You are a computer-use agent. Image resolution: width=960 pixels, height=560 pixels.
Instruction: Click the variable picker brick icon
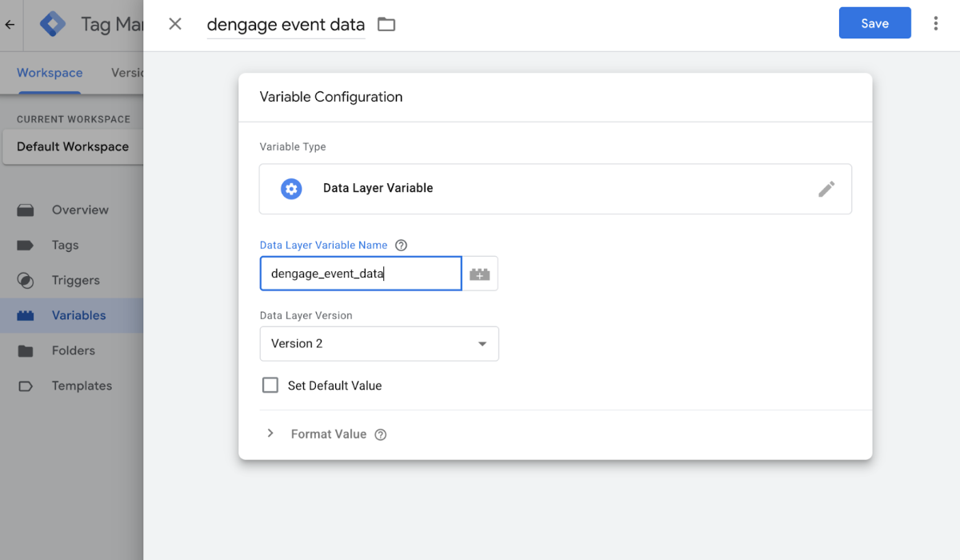[x=480, y=274]
